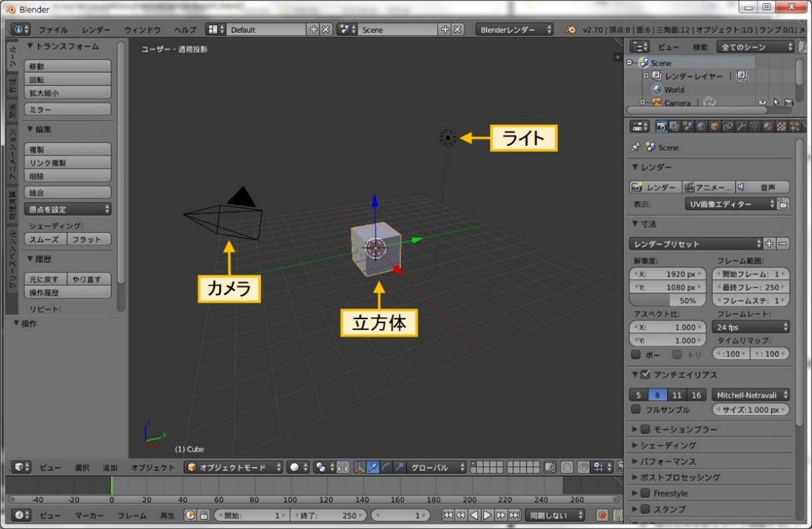Click the pin icon beside Scene
This screenshot has height=529, width=812.
pos(635,147)
